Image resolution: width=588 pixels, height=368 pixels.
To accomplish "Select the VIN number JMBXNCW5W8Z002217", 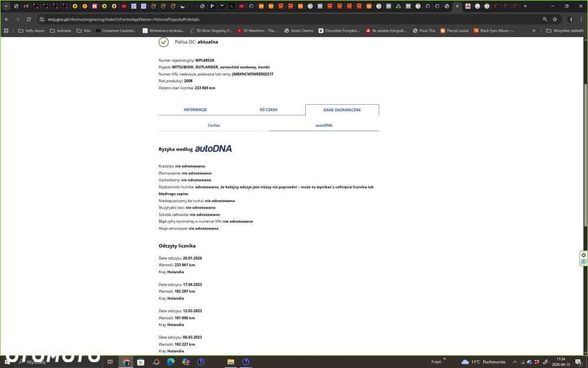I will point(253,74).
